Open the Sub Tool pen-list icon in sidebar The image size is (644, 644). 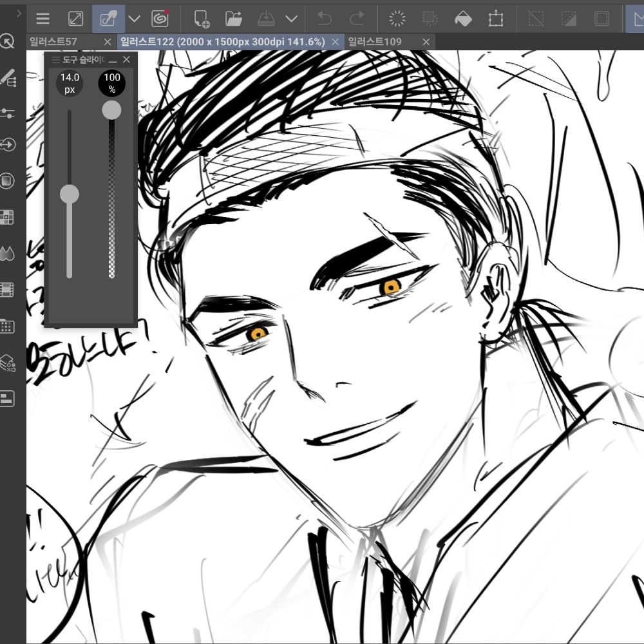pos(8,77)
